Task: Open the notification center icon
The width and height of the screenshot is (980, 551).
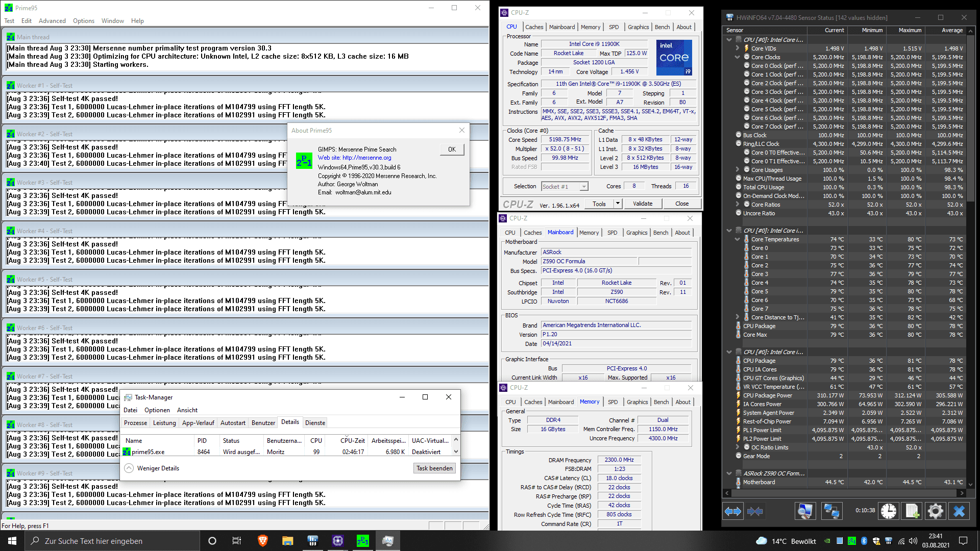Action: [963, 541]
